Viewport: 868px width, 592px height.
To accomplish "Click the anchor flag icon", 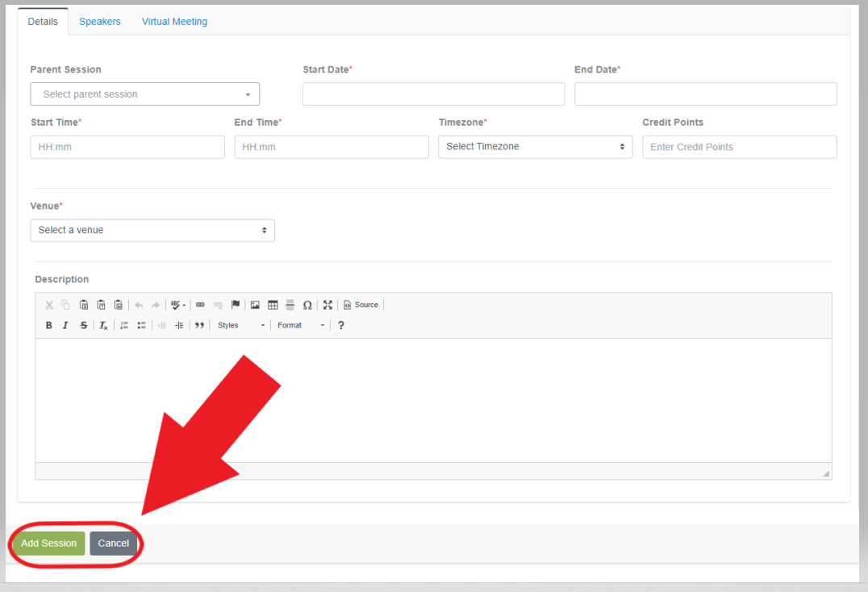I will click(236, 305).
